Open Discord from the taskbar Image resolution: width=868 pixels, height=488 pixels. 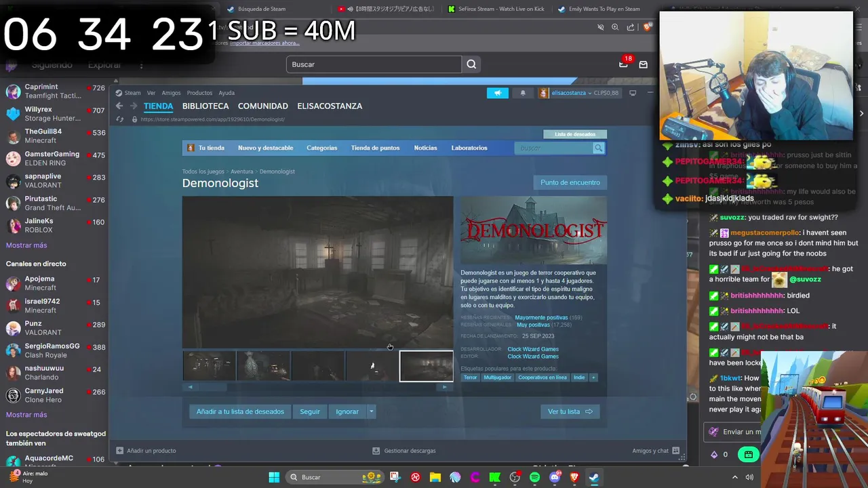click(x=555, y=477)
